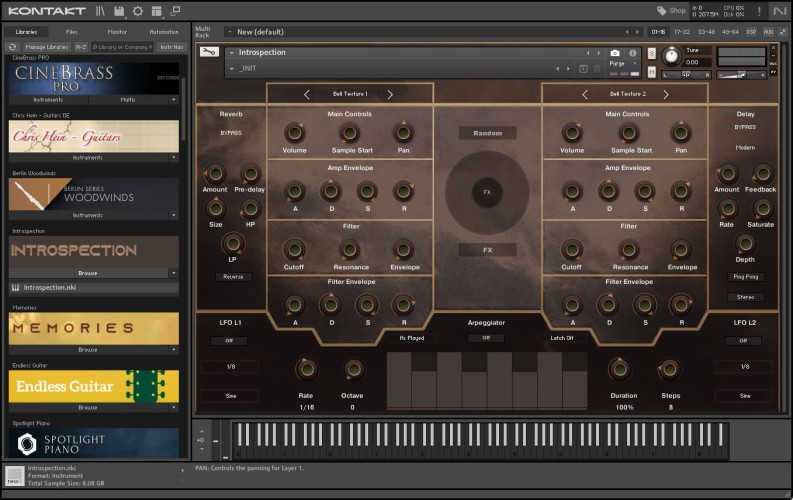Click the save floppy disk icon
The width and height of the screenshot is (793, 500).
[x=119, y=11]
